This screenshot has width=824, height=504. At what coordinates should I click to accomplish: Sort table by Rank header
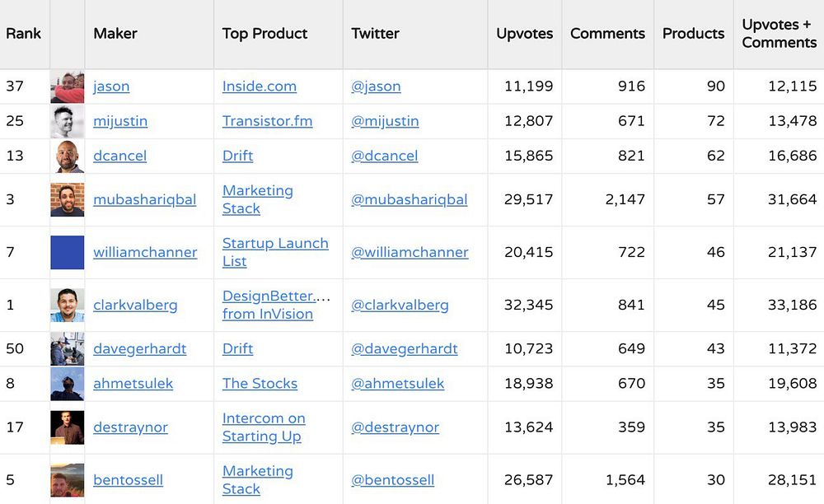point(23,34)
